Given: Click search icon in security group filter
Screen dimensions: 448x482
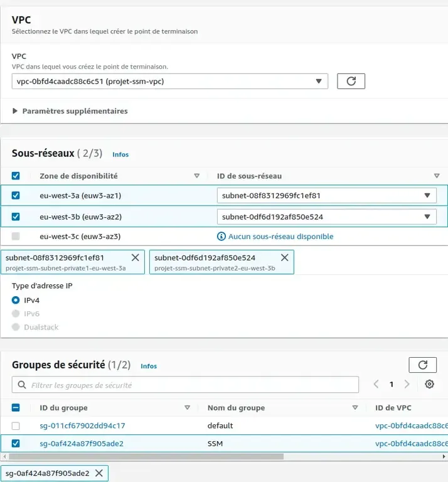Looking at the screenshot, I should click(x=22, y=385).
